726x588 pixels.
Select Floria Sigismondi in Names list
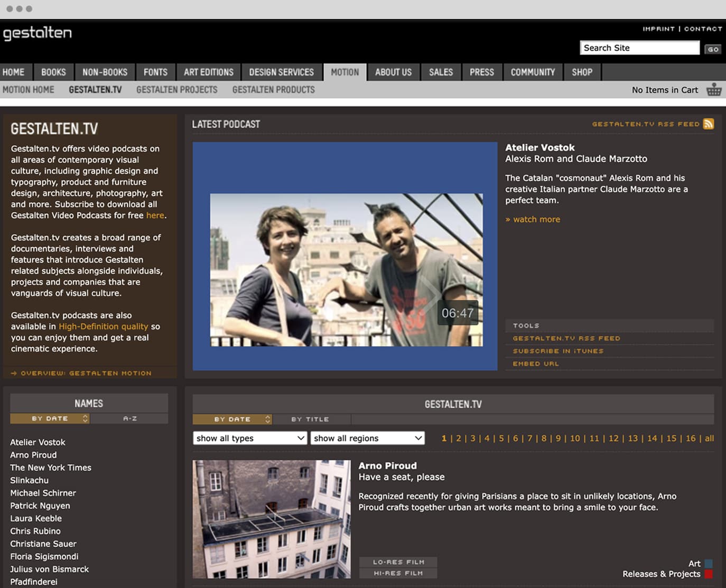click(x=44, y=556)
